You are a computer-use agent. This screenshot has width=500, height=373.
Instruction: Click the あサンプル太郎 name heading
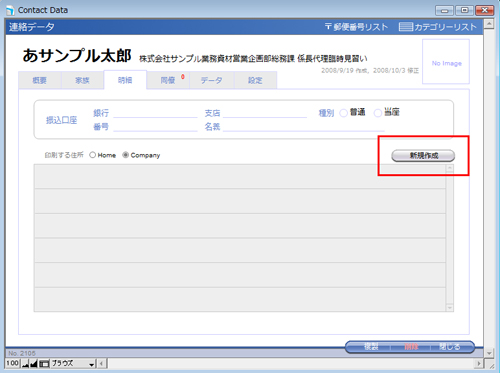coord(77,55)
